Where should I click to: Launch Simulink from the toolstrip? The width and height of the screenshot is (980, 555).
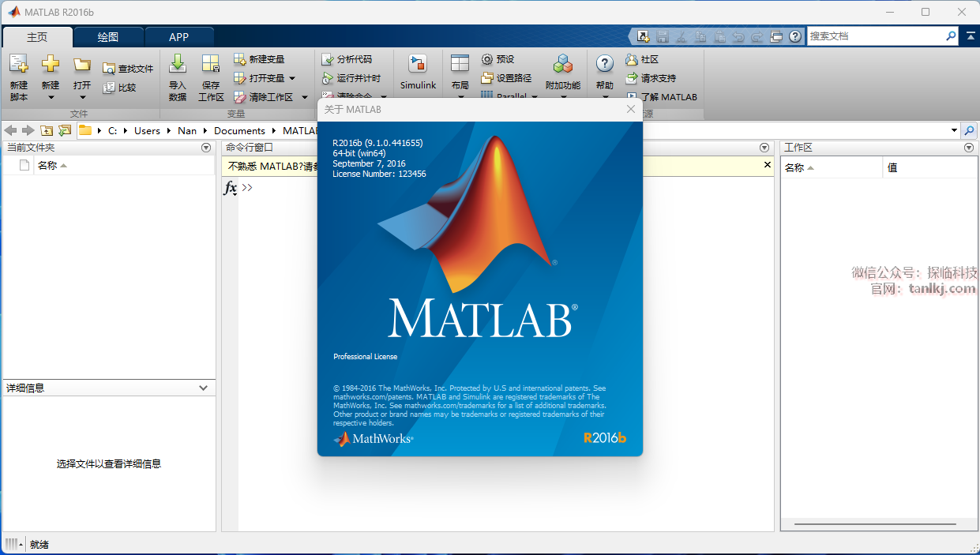tap(418, 73)
